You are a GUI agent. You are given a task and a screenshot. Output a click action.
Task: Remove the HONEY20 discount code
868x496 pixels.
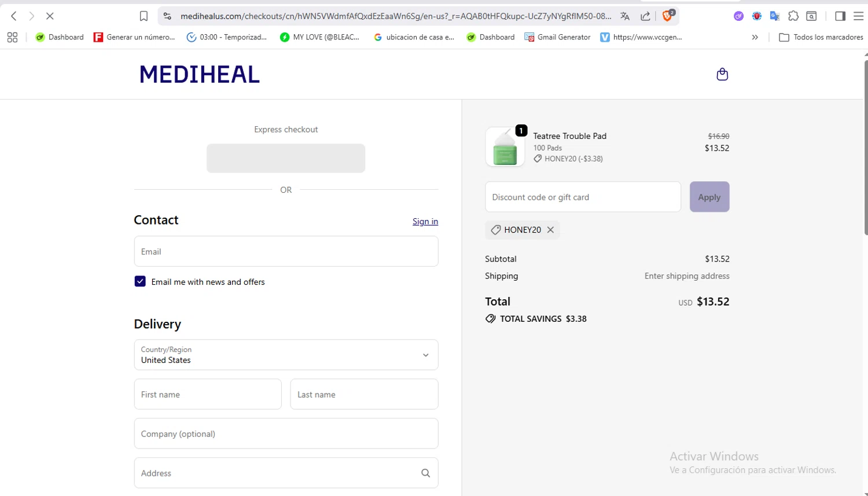pos(550,230)
